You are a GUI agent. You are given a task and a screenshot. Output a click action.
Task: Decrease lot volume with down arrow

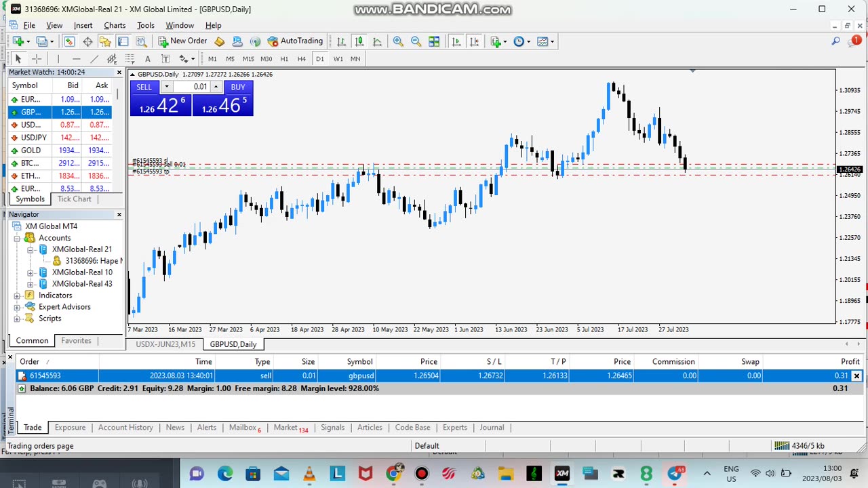(x=166, y=87)
